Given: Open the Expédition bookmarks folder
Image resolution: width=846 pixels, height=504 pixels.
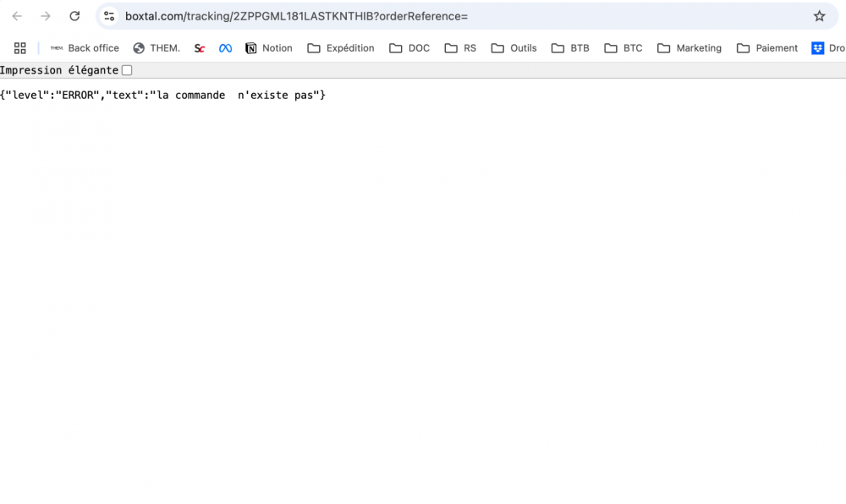Looking at the screenshot, I should [341, 48].
